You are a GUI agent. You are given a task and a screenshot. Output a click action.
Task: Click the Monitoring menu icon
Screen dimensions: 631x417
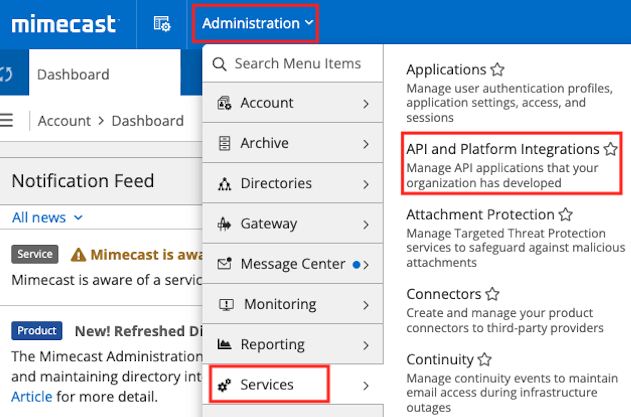point(224,304)
